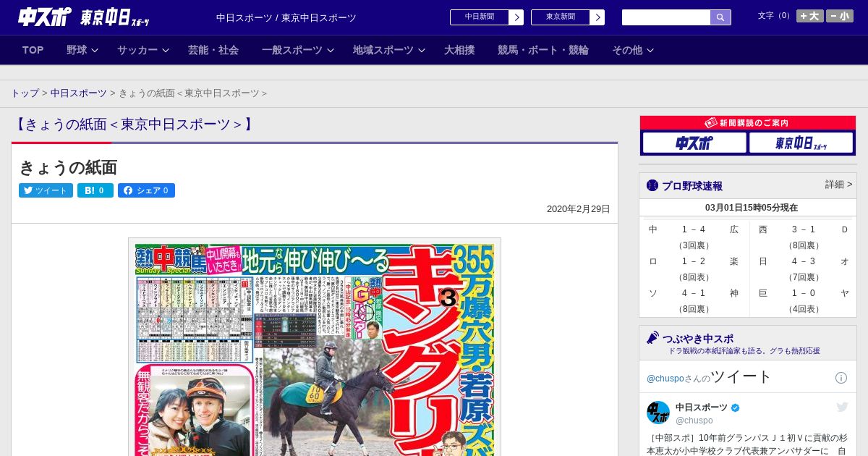Go to the TOP menu item
Viewport: 868px width, 456px height.
coord(33,50)
